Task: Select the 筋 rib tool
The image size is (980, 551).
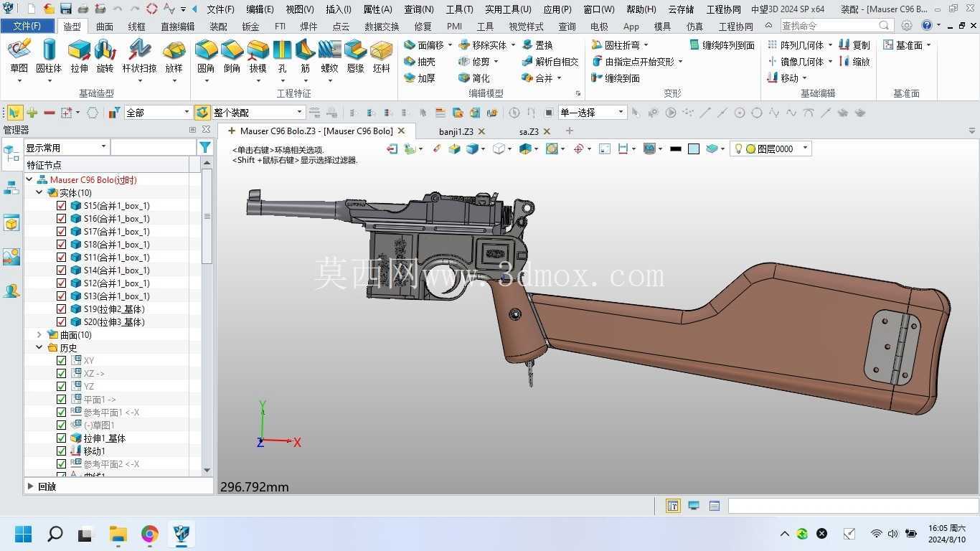Action: click(306, 56)
